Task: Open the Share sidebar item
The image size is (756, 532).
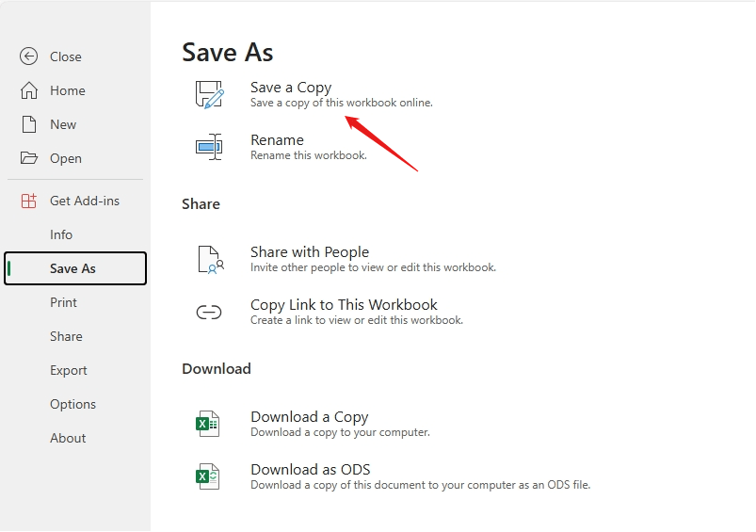Action: 66,336
